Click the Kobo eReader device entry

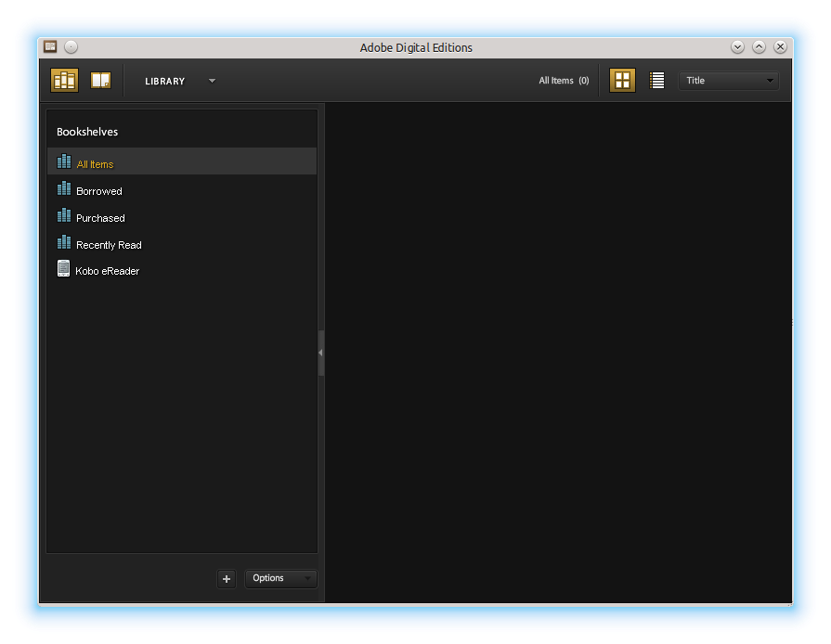click(x=107, y=271)
